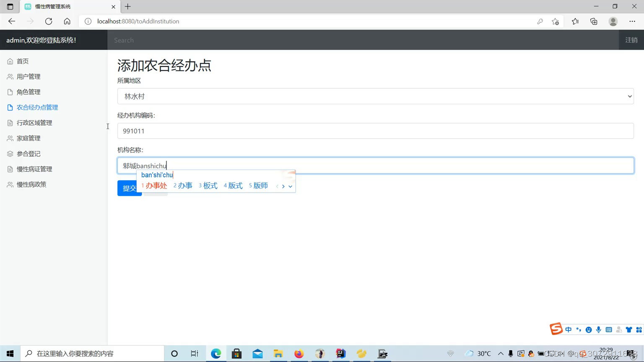The image size is (644, 362).
Task: Open 慢性病证管理 in the sidebar
Action: [34, 169]
